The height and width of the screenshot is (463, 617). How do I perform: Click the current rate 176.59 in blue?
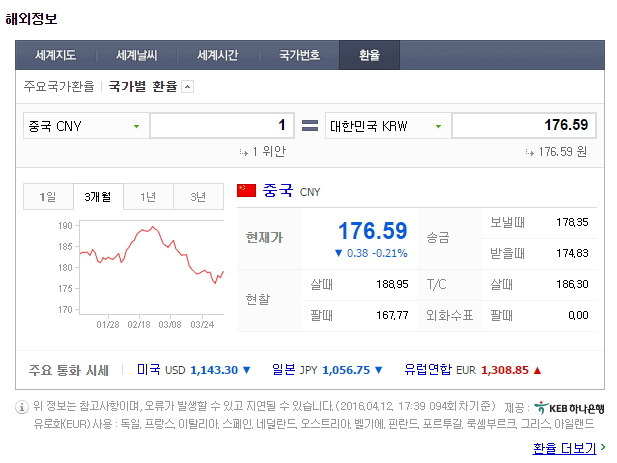tap(372, 231)
